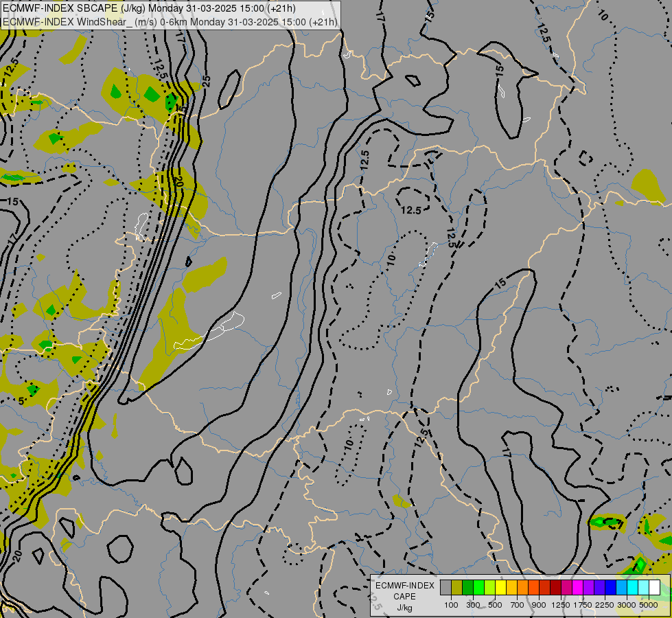The height and width of the screenshot is (618, 672).
Task: Pick the magenta swatch in the CAPE legend
Action: coord(578,588)
